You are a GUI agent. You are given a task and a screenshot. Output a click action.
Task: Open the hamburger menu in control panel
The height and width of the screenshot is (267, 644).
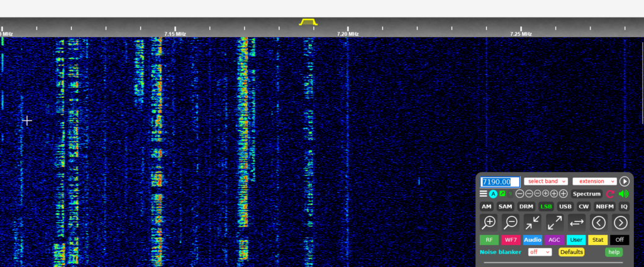point(484,193)
